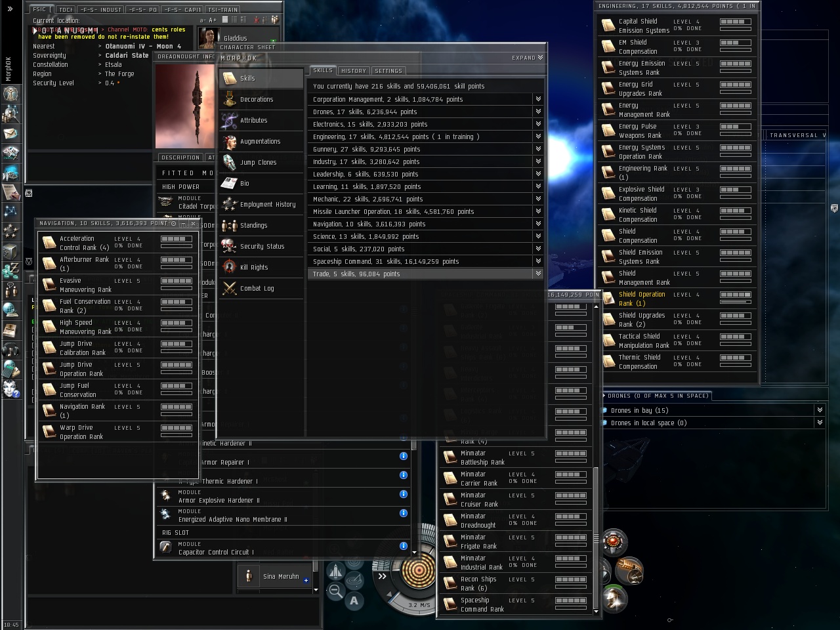Switch chat member list to first view mode
Viewport: 840px width, 630px height.
pos(226,20)
